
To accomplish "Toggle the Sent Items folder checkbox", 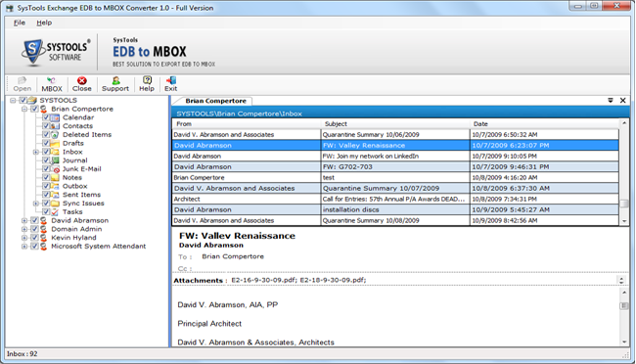I will (46, 195).
